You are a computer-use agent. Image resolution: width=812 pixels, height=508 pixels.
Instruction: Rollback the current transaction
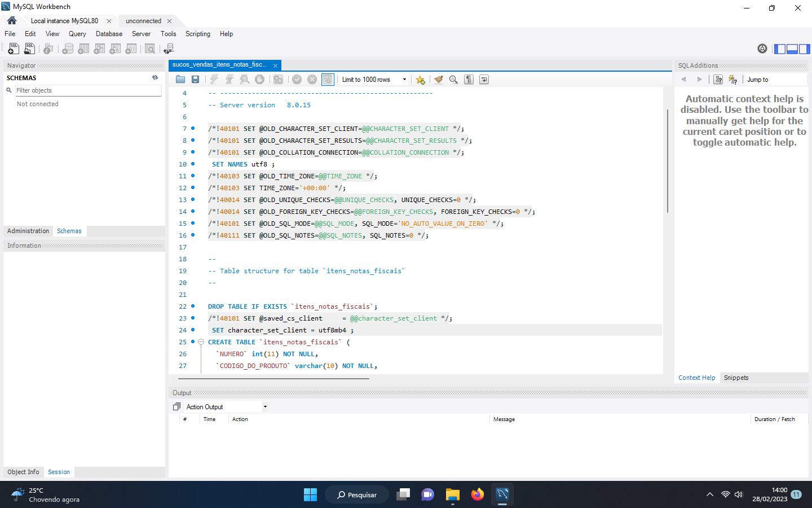click(x=312, y=80)
